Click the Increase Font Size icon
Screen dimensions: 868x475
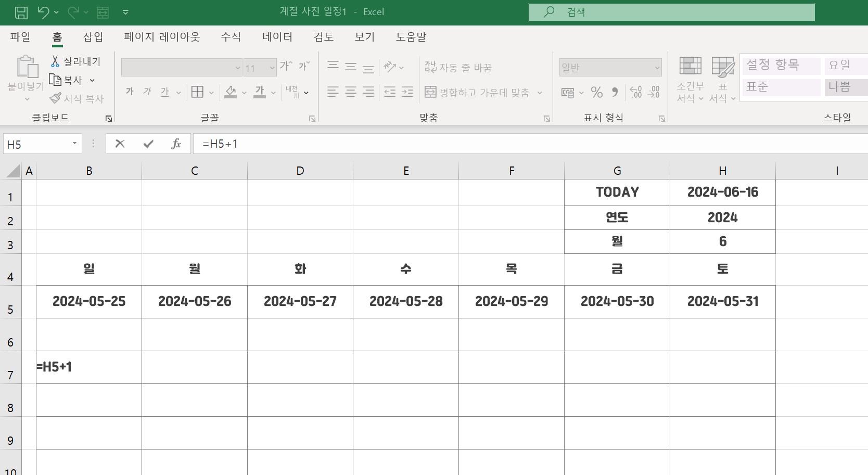(x=286, y=66)
